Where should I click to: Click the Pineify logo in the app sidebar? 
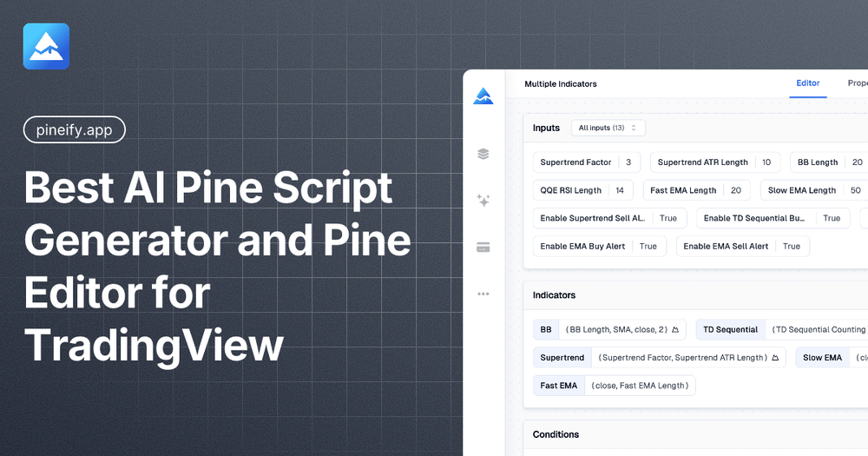click(x=483, y=96)
